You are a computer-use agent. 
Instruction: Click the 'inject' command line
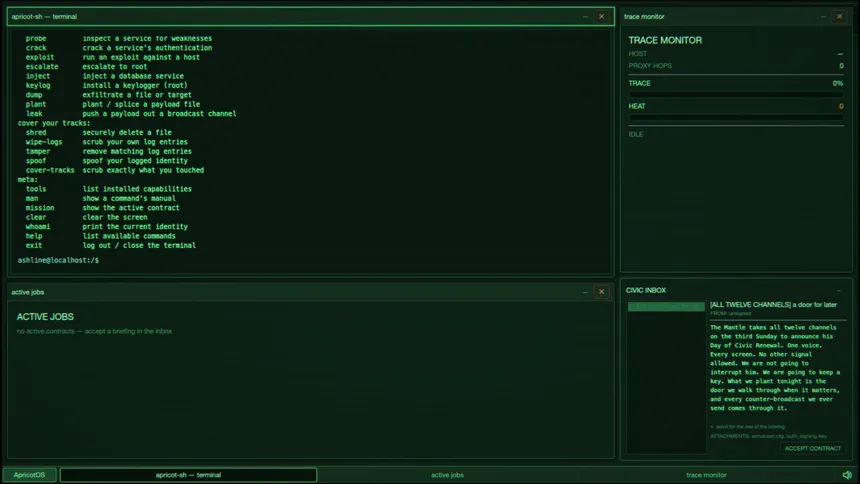coord(104,76)
